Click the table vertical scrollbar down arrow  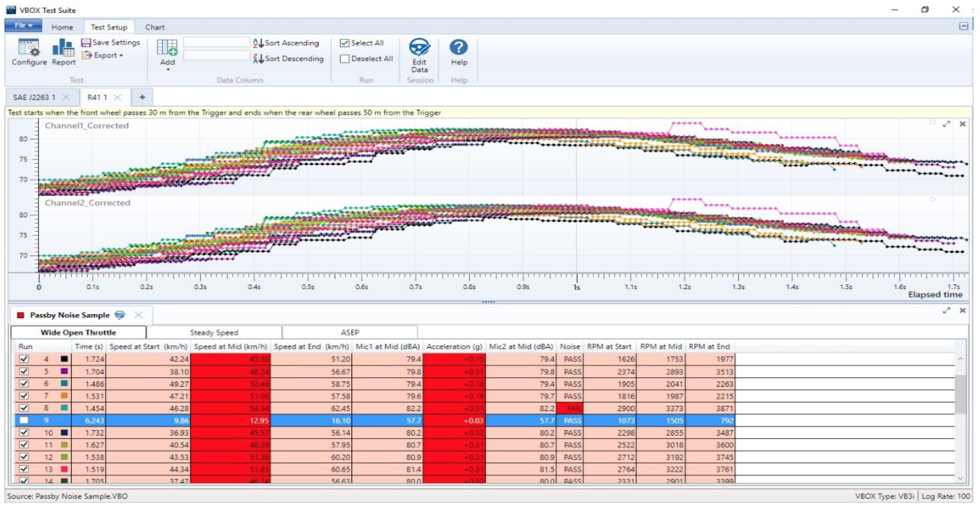coord(961,478)
